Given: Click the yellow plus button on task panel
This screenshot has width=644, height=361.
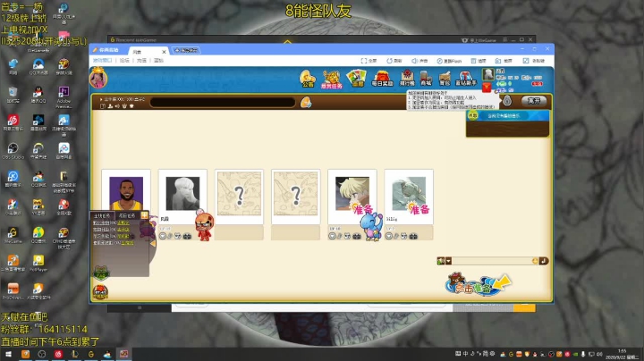Looking at the screenshot, I should [145, 215].
